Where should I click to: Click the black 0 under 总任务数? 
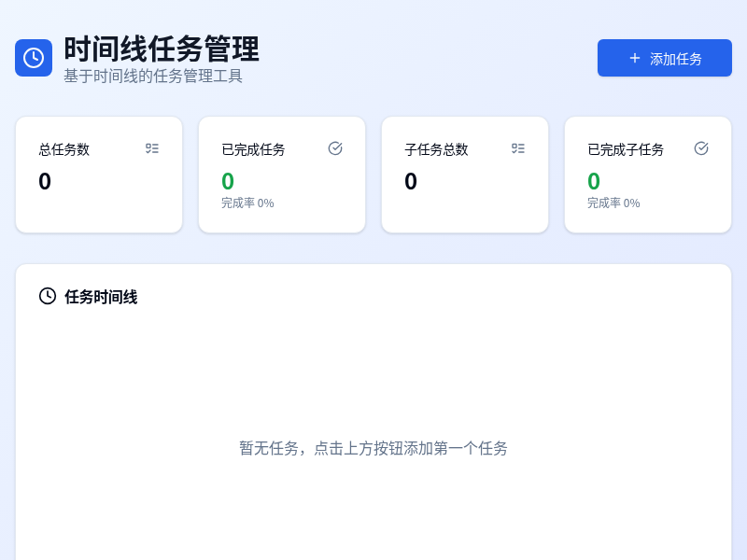pyautogui.click(x=45, y=181)
